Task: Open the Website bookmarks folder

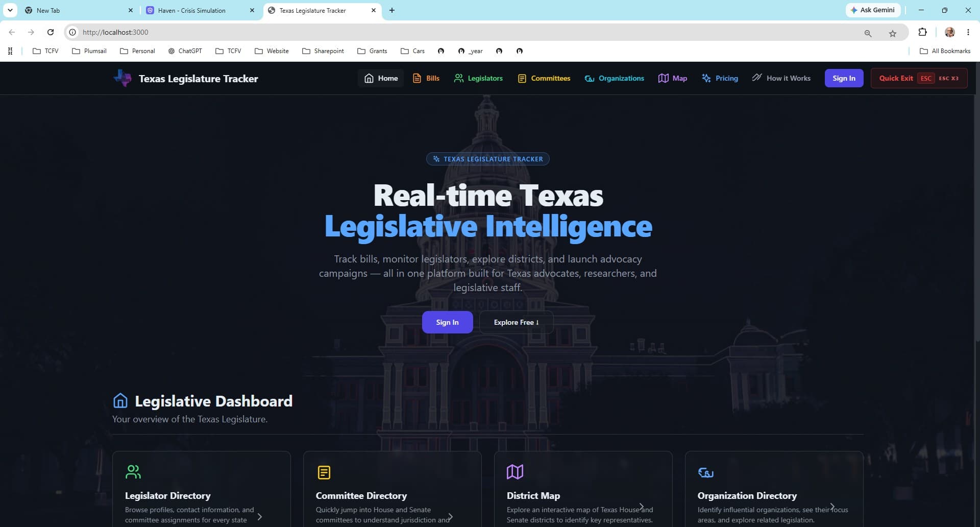Action: pyautogui.click(x=272, y=51)
